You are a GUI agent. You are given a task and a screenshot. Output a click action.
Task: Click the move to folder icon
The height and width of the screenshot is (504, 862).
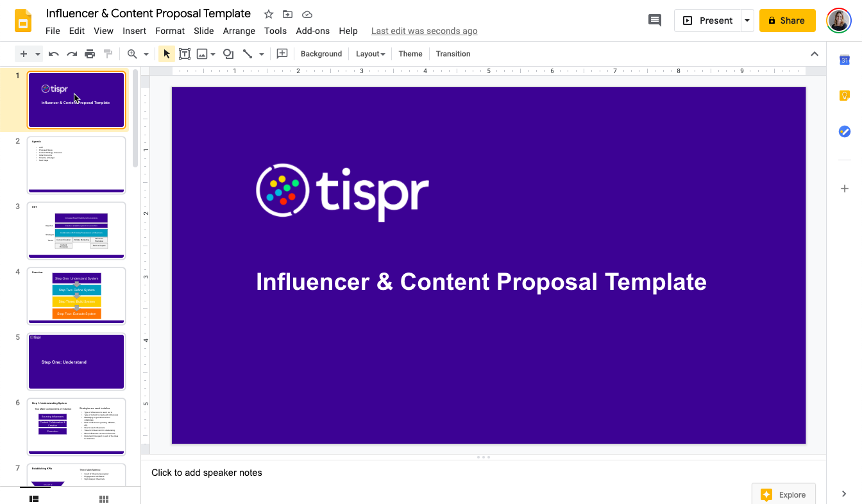click(x=287, y=14)
